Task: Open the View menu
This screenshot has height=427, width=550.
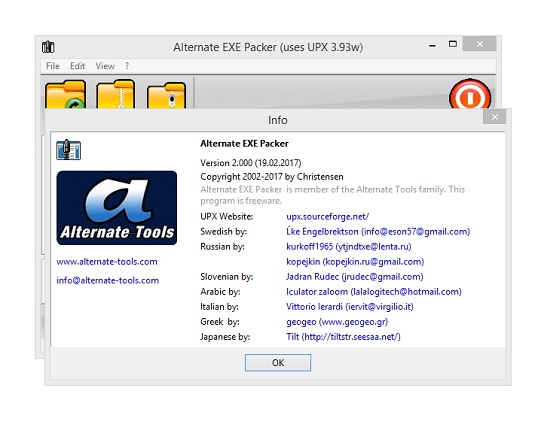Action: point(105,66)
